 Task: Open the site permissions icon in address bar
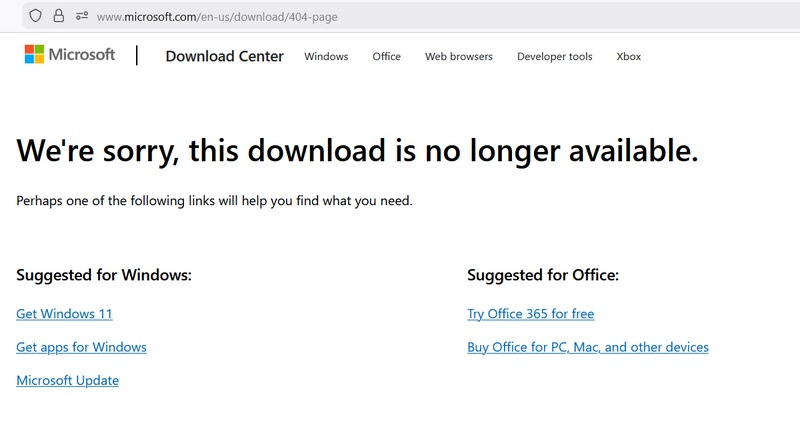coord(82,16)
